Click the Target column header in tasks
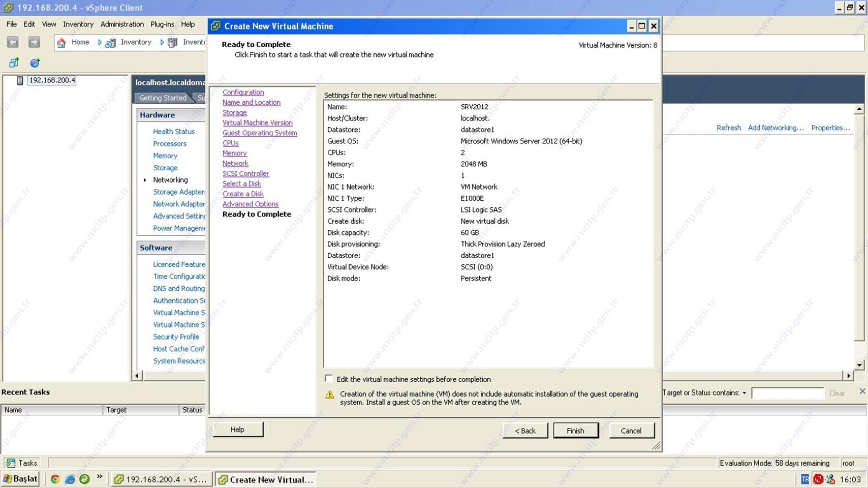This screenshot has height=488, width=868. (x=141, y=410)
